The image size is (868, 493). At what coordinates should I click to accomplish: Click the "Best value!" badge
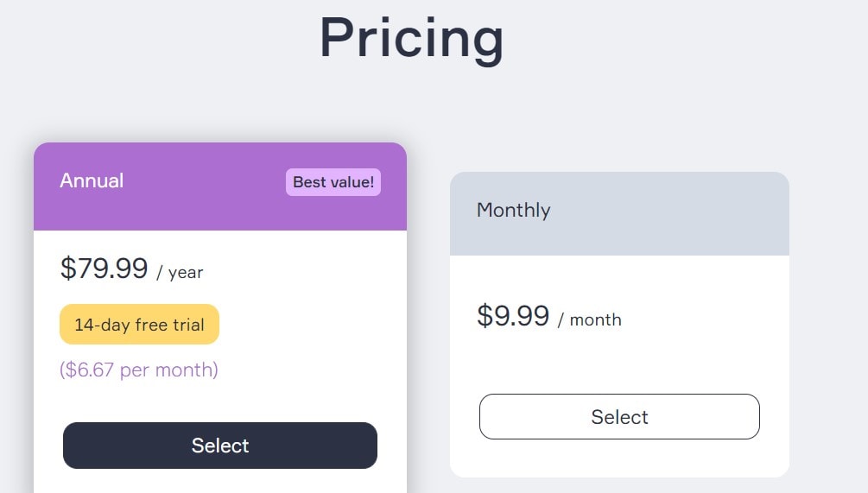click(333, 182)
